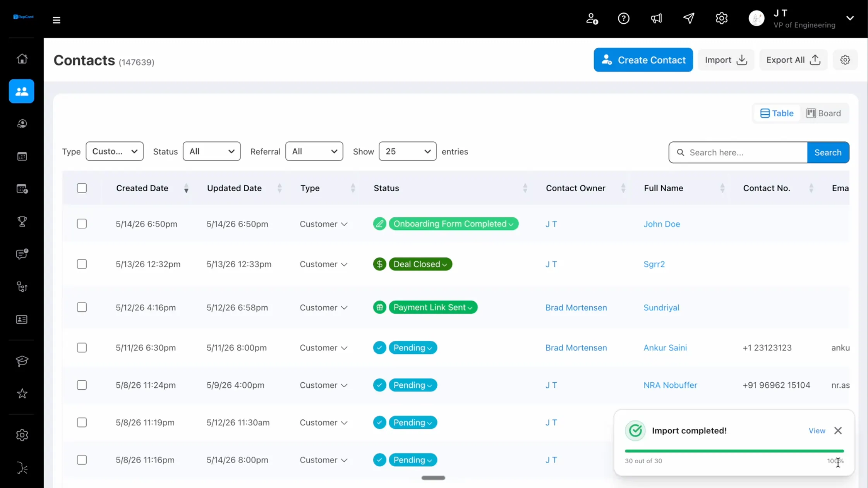Click the trophy leaderboard sidebar icon
This screenshot has width=868, height=488.
pos(22,222)
